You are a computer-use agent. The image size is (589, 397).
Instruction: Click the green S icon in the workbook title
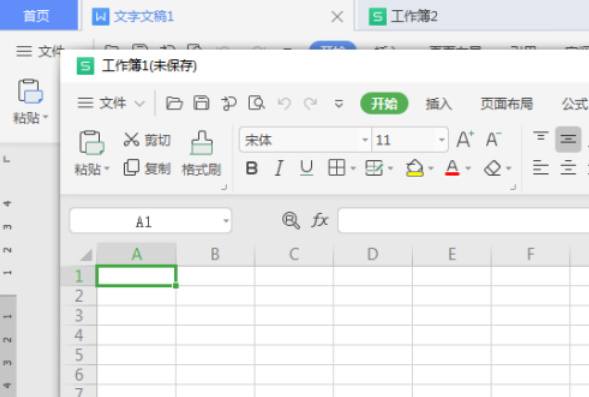pyautogui.click(x=85, y=66)
